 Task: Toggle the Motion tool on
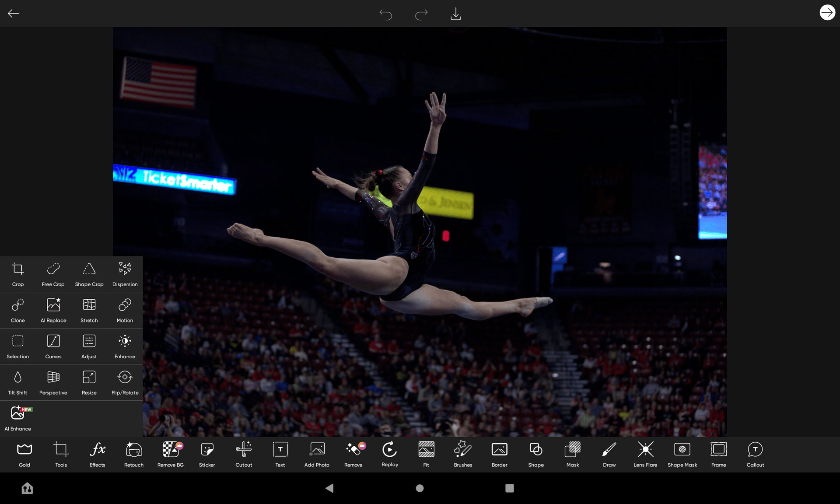tap(125, 309)
